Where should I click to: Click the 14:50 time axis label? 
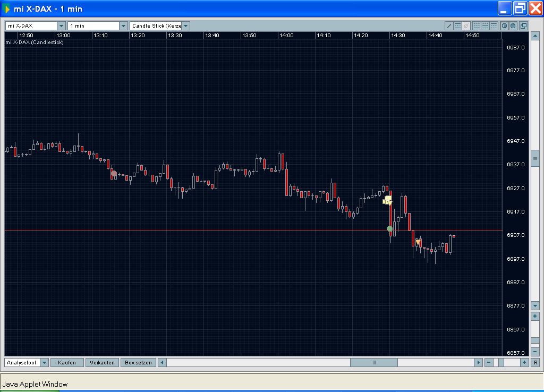click(x=472, y=36)
